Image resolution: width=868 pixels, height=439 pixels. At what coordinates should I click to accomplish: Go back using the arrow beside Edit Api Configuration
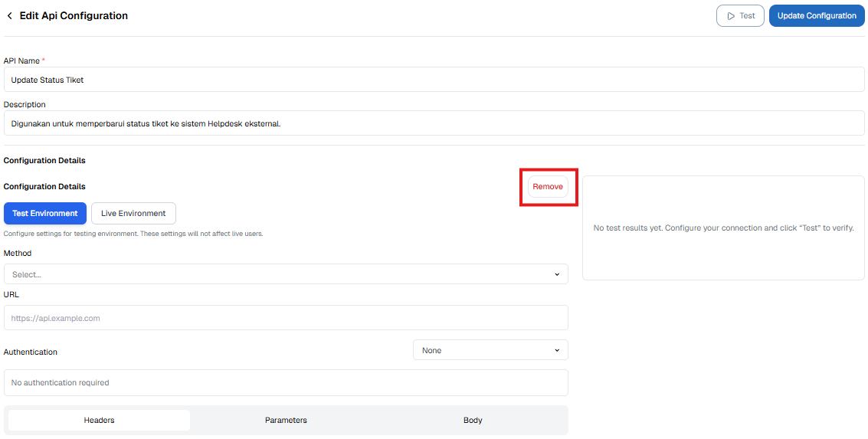tap(9, 16)
